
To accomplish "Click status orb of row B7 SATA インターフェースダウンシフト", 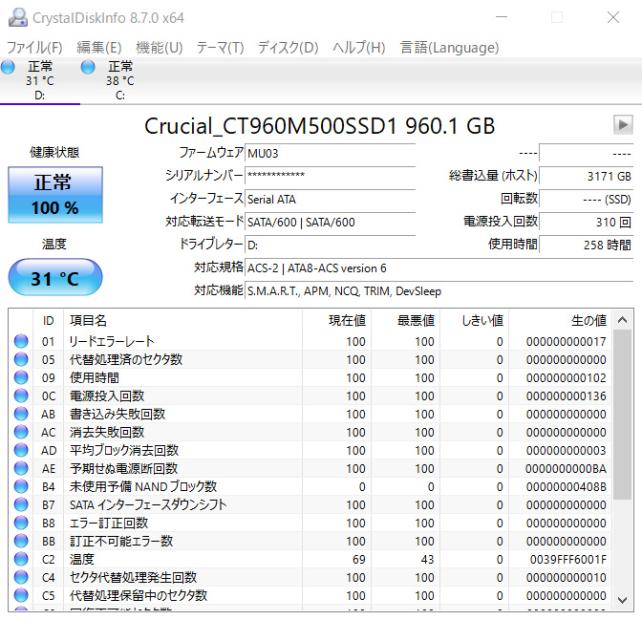I will click(21, 505).
